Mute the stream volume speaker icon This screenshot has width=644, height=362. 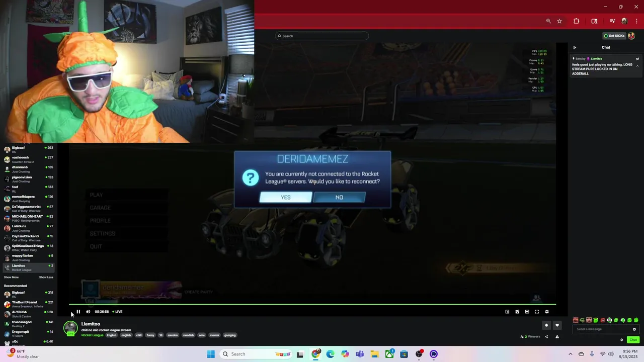click(88, 312)
